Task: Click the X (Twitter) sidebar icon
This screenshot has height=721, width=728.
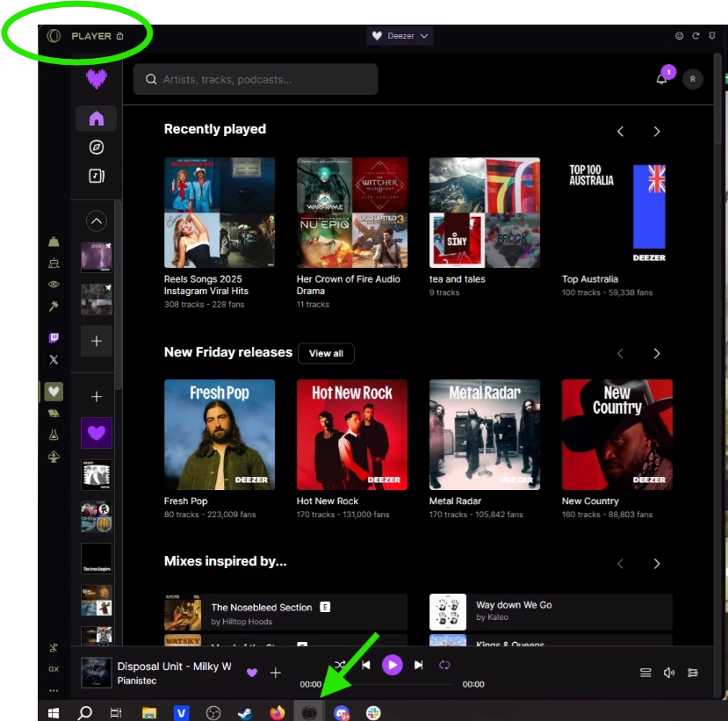Action: tap(54, 359)
